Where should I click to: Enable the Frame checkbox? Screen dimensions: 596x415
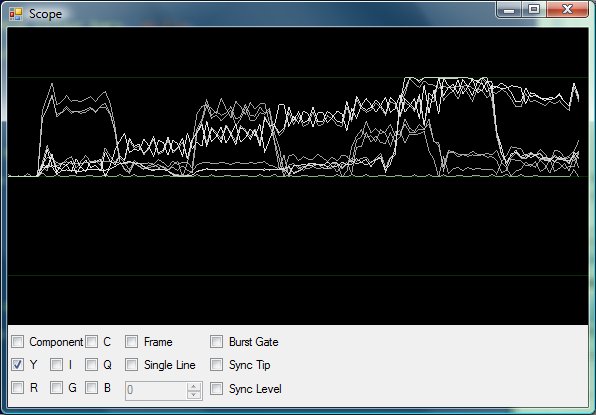point(132,342)
